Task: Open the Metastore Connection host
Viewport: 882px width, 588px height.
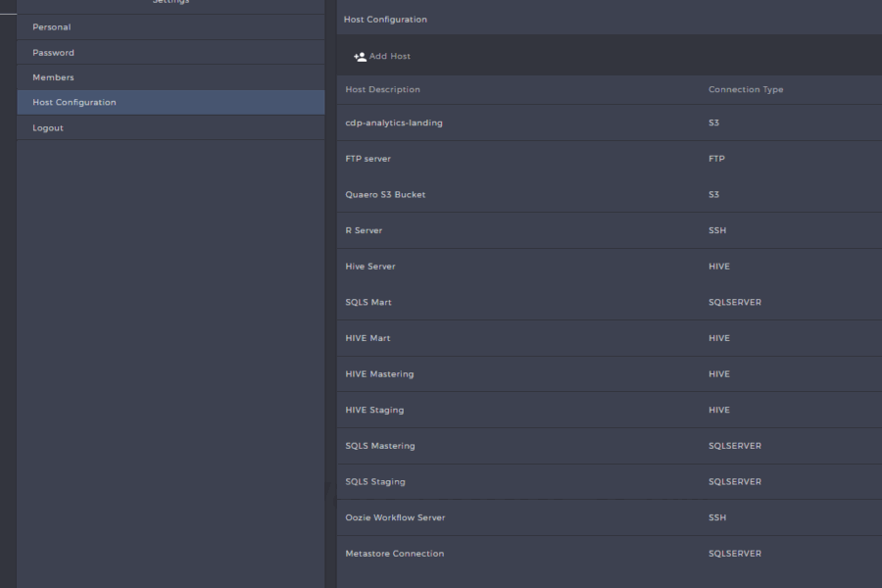Action: click(x=395, y=554)
